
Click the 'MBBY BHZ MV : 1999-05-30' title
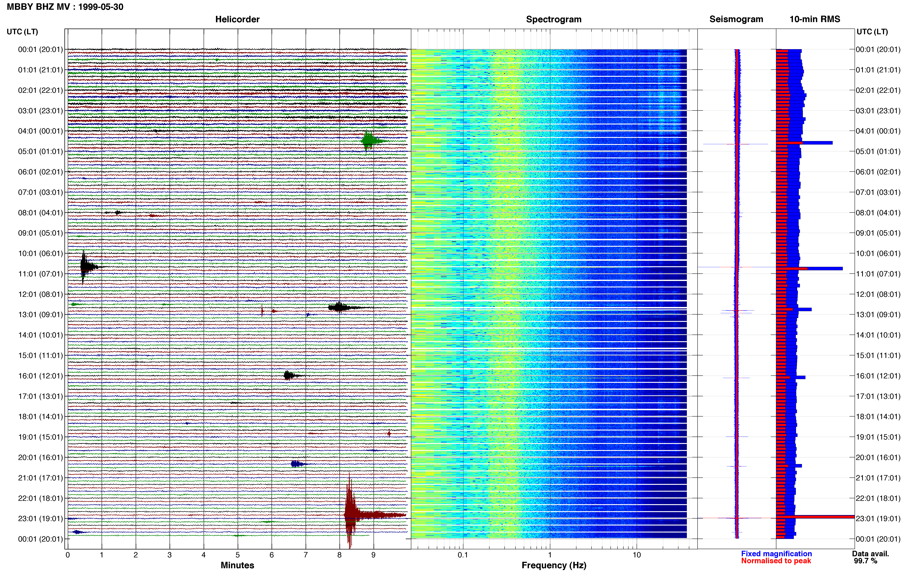65,7
